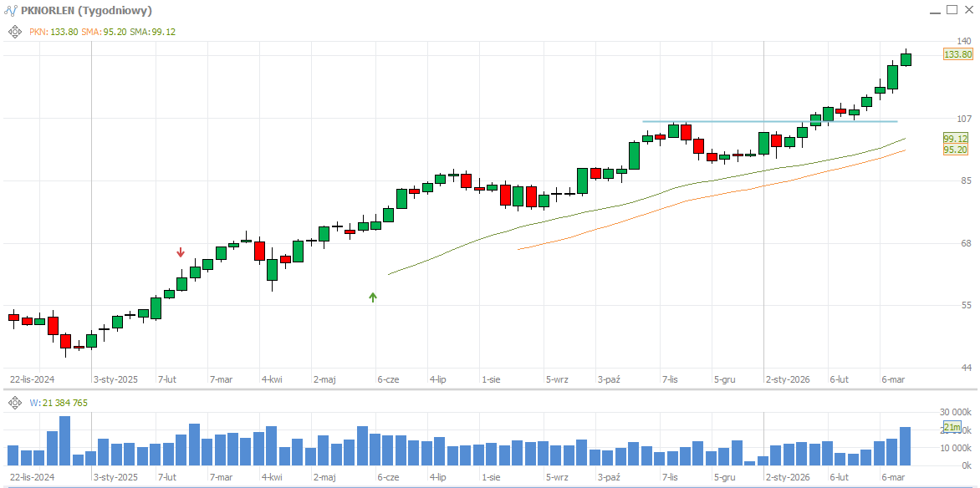Click the vertical year marker line at 2-sty-2026
This screenshot has width=980, height=488.
[x=763, y=206]
